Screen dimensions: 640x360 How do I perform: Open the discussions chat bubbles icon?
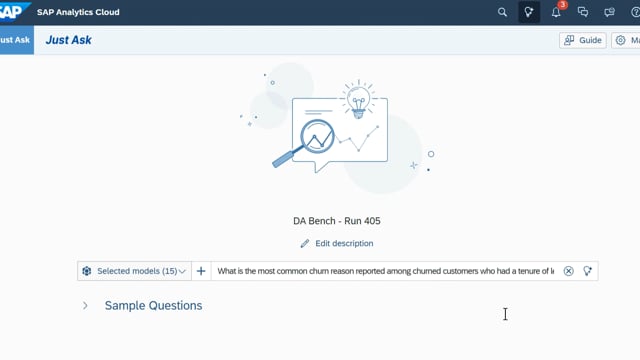(583, 12)
